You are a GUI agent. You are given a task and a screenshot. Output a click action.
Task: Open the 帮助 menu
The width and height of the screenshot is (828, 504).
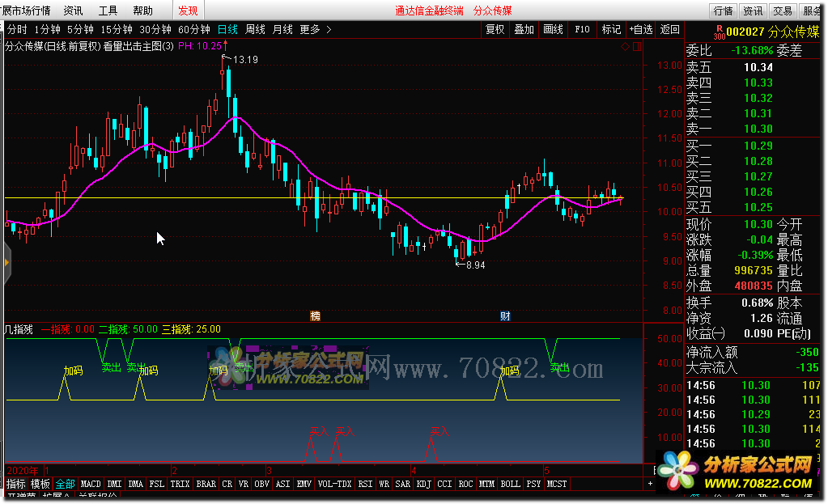point(142,11)
